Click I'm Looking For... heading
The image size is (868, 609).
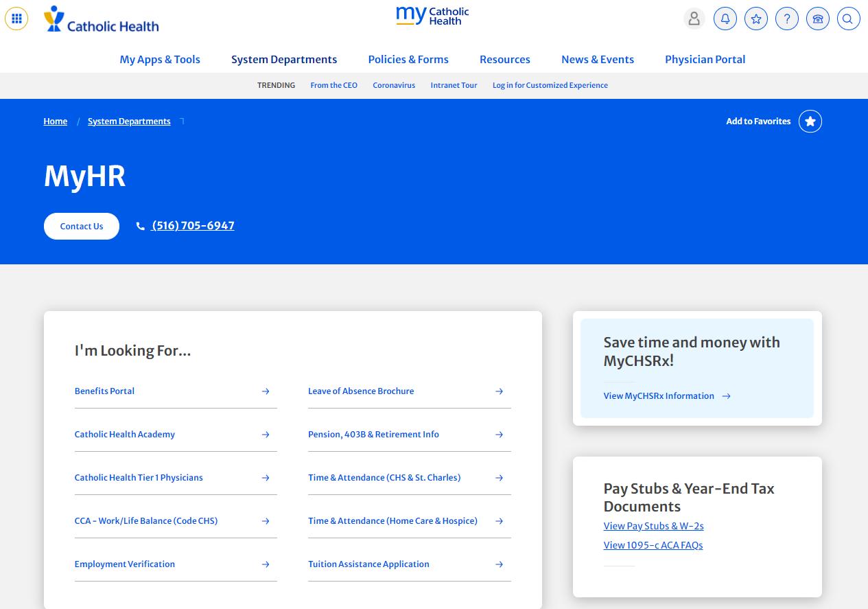point(132,351)
